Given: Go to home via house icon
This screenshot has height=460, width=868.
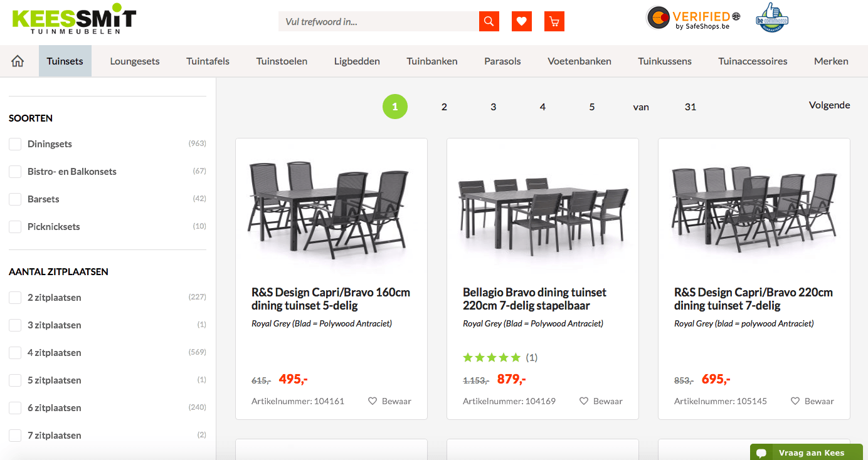Looking at the screenshot, I should 18,61.
